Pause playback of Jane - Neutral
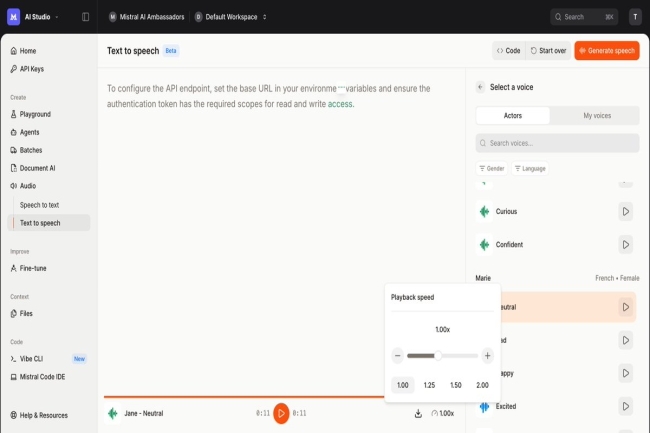The width and height of the screenshot is (650, 433). [x=281, y=413]
